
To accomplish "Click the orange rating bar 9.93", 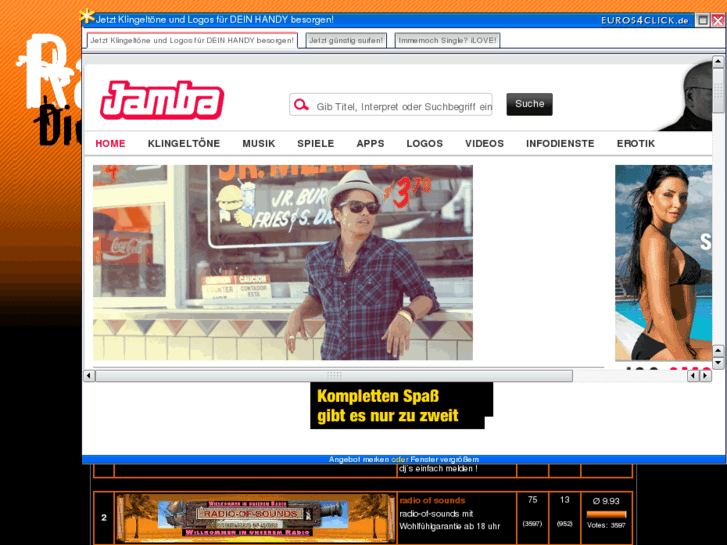I will 606,514.
